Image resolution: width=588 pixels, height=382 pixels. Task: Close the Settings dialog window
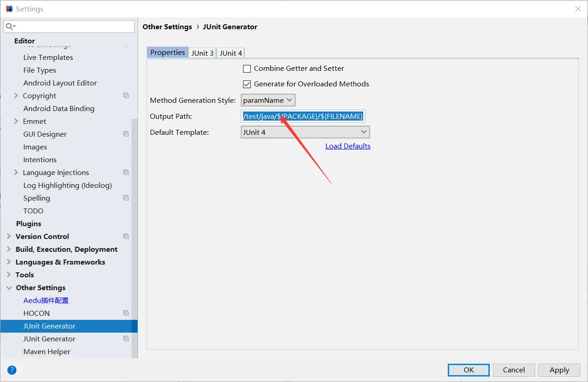(x=577, y=9)
